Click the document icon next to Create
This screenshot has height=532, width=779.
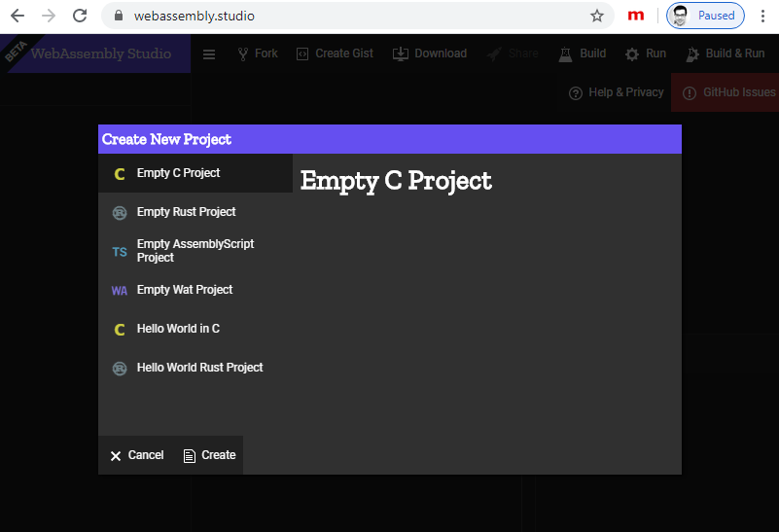point(190,456)
